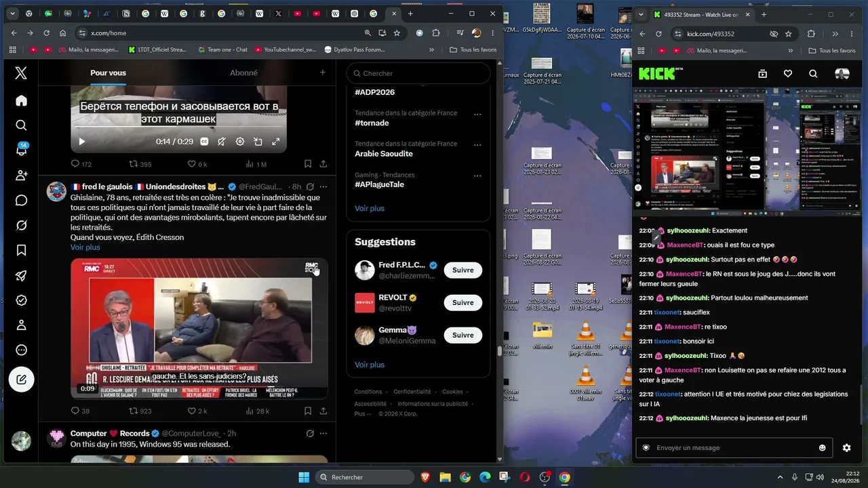This screenshot has width=868, height=488.
Task: Open Team one - Chat bookmark
Action: [x=222, y=49]
